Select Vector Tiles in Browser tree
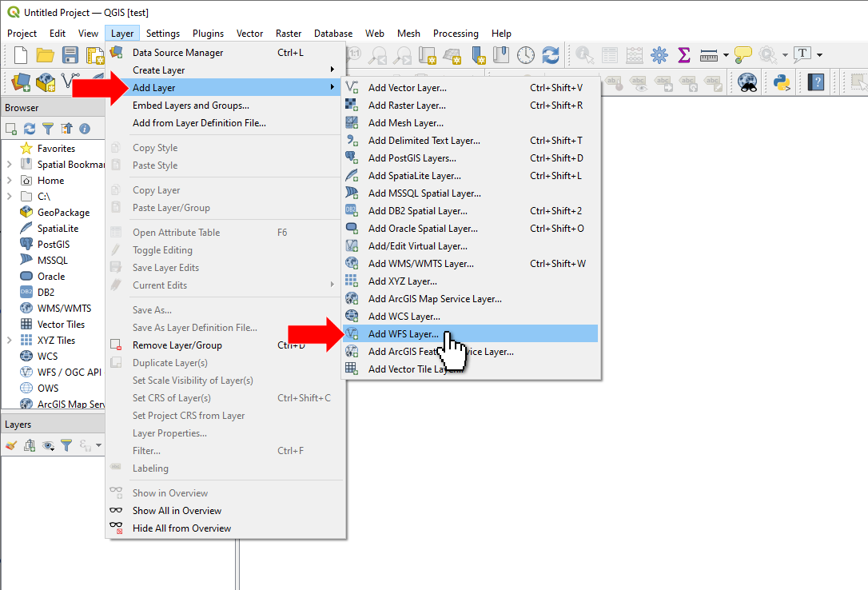 tap(61, 325)
